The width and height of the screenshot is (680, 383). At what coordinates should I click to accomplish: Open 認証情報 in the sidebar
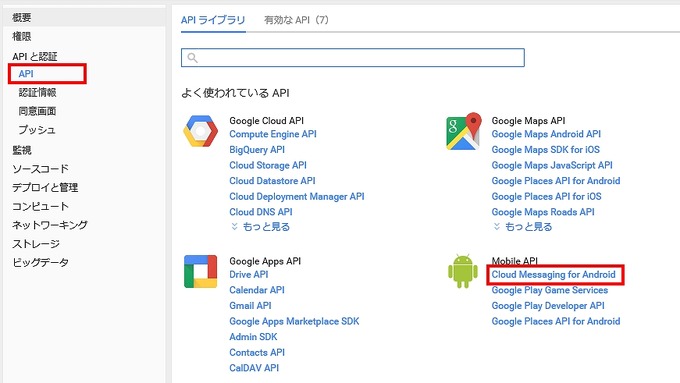click(37, 92)
